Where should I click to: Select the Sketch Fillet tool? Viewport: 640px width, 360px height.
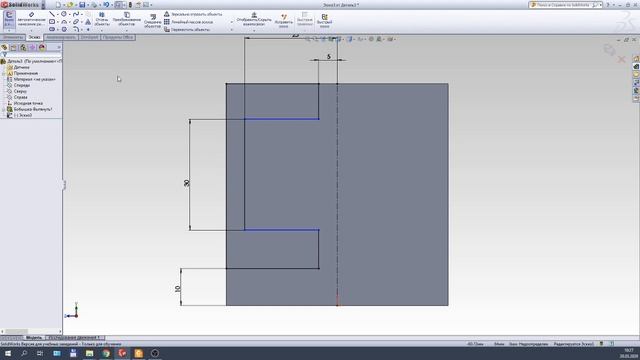76,29
